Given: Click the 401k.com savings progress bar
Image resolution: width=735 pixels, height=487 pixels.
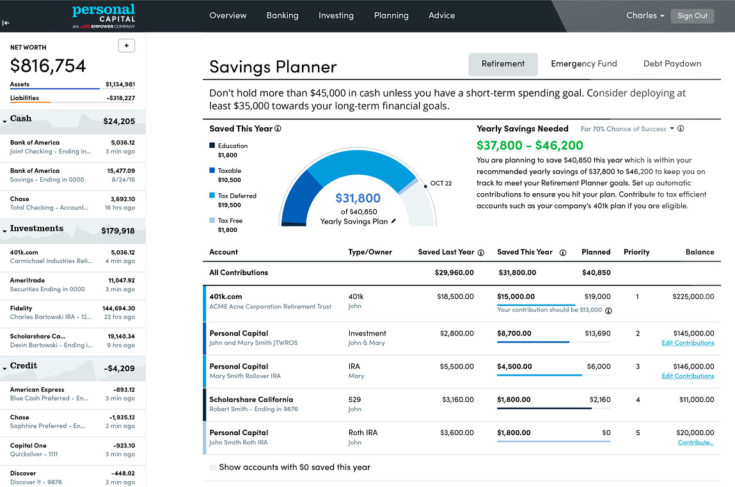Looking at the screenshot, I should [x=554, y=305].
